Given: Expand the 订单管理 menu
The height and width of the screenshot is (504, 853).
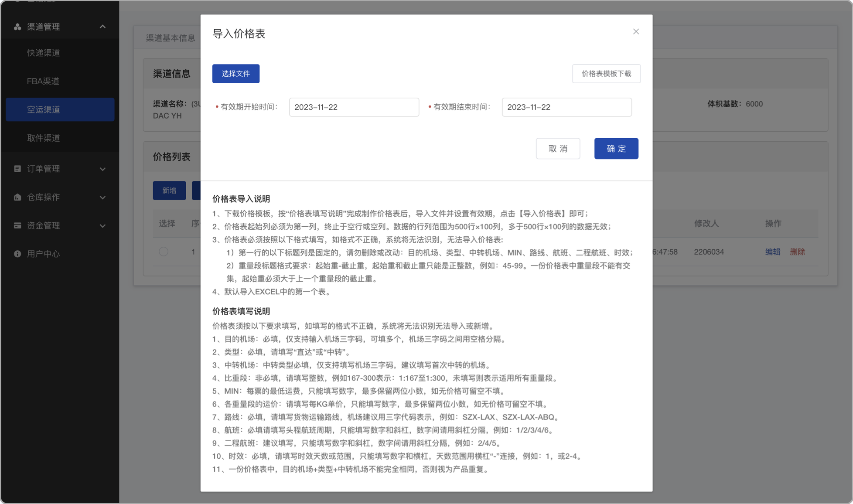Looking at the screenshot, I should pos(103,169).
